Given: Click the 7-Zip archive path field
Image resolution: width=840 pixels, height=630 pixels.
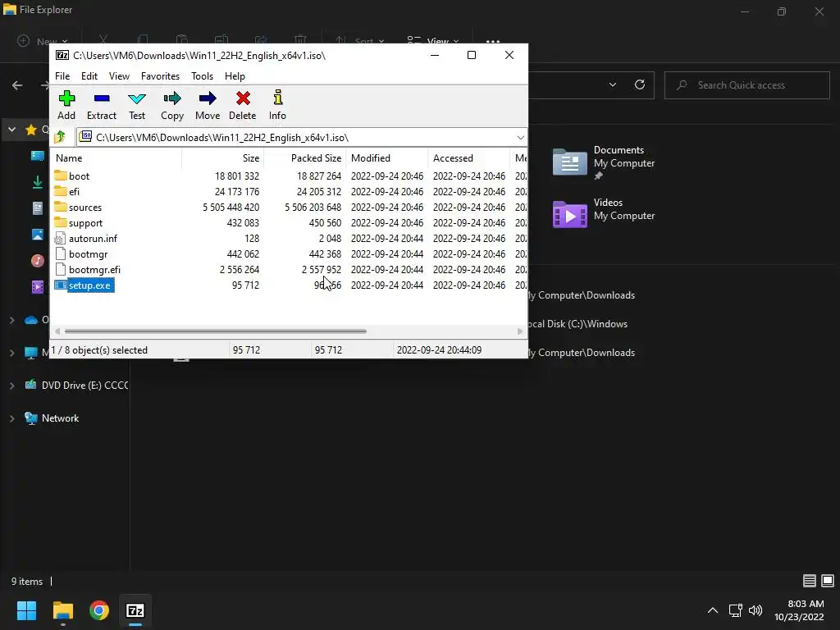Looking at the screenshot, I should coord(302,138).
